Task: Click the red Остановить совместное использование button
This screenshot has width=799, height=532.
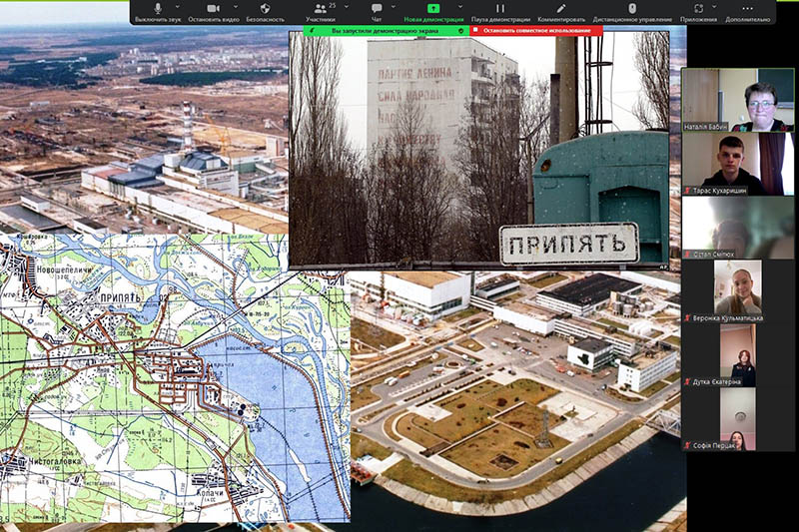Action: 537,31
